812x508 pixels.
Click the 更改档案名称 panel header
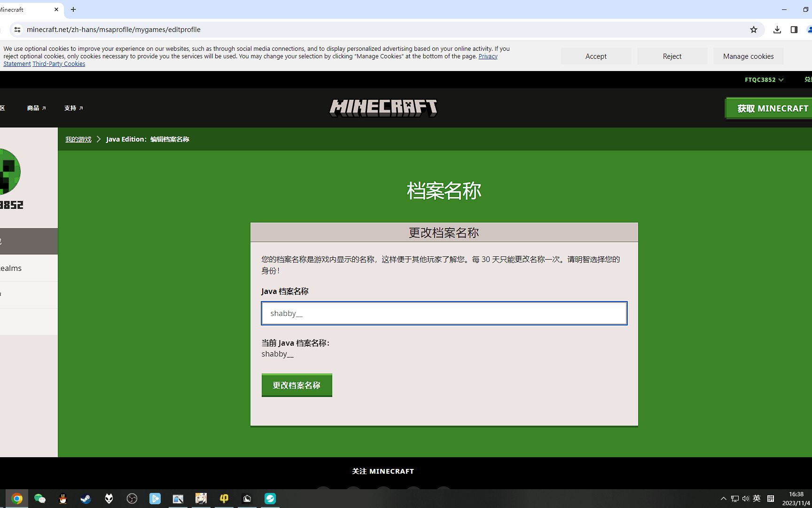click(x=444, y=232)
